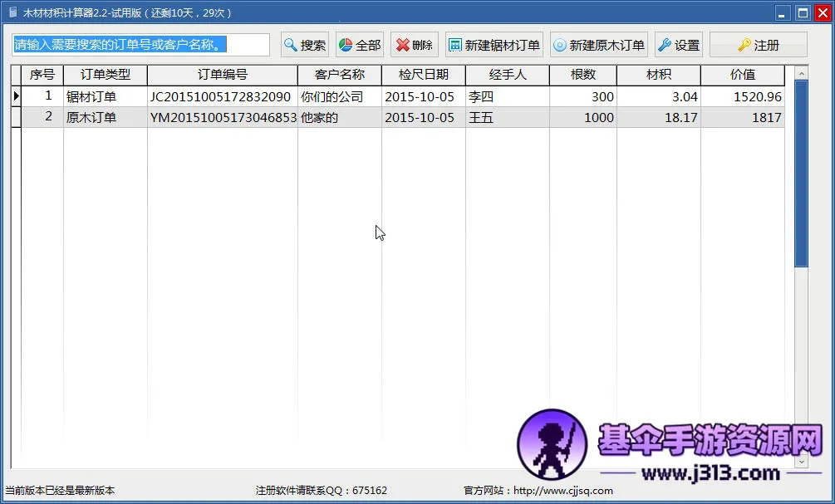Sort by the 订单类型 column header
This screenshot has height=504, width=835.
tap(105, 75)
